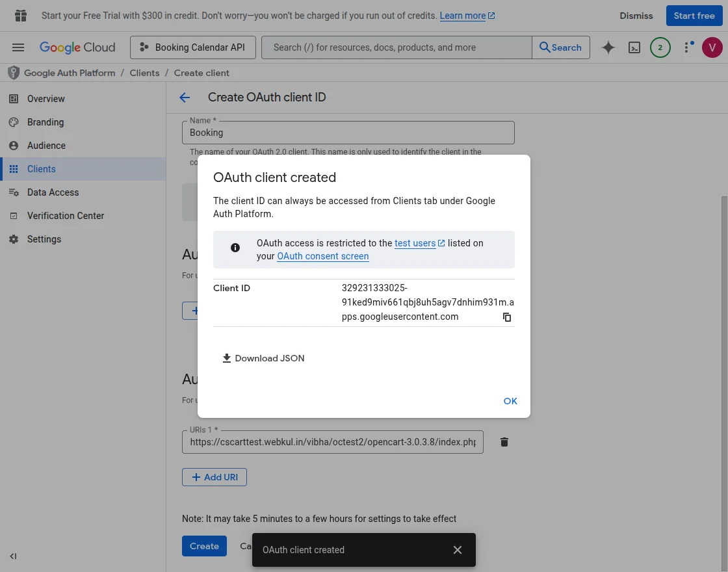This screenshot has height=572, width=728.
Task: Open the Booking Calendar API project picker
Action: (x=192, y=47)
